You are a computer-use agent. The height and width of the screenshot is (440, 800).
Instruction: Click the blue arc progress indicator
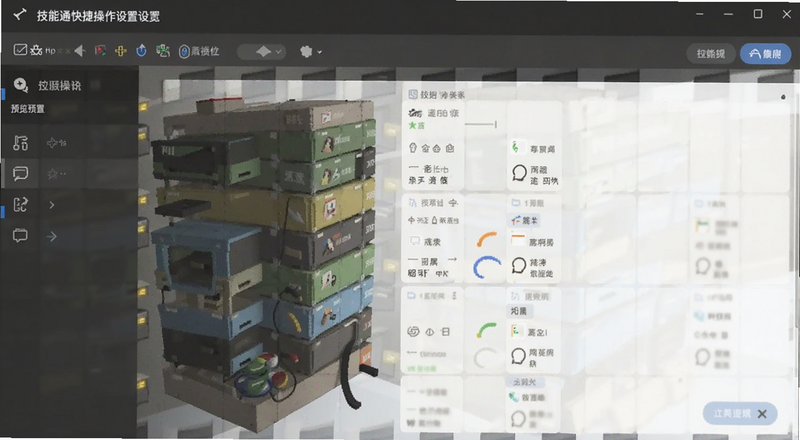tap(486, 267)
